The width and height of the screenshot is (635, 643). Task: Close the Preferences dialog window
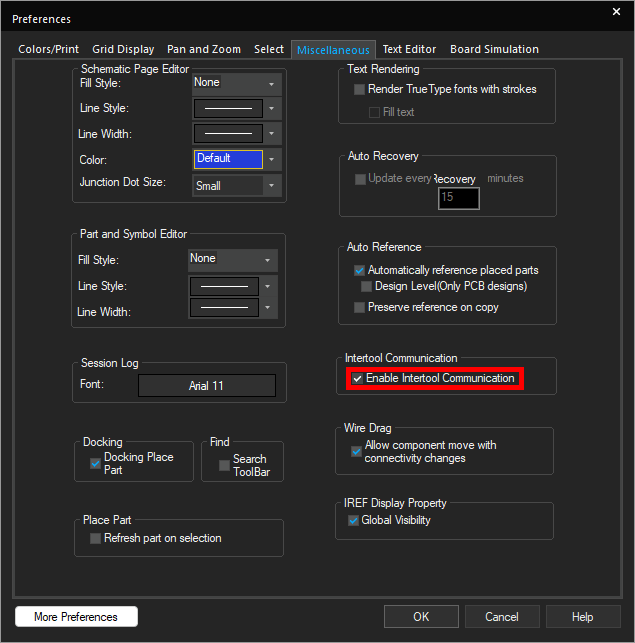click(x=616, y=12)
